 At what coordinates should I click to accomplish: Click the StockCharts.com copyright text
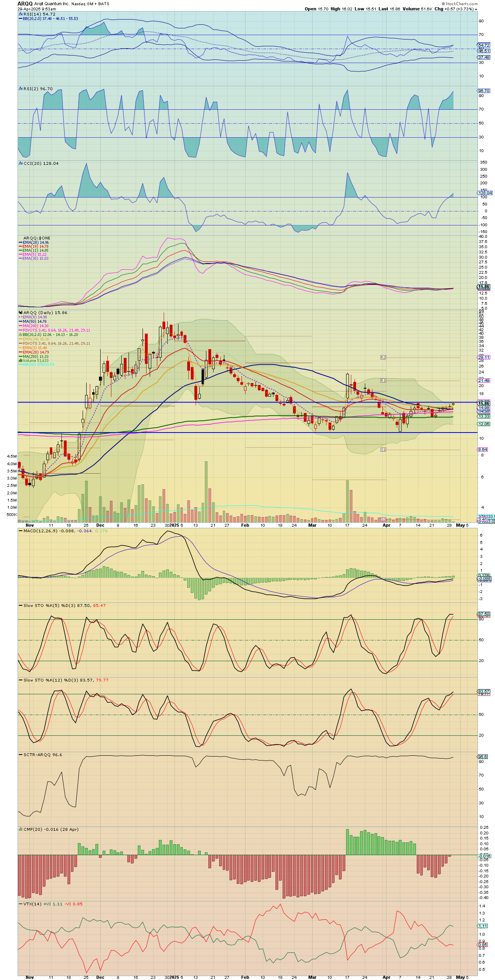tap(459, 4)
